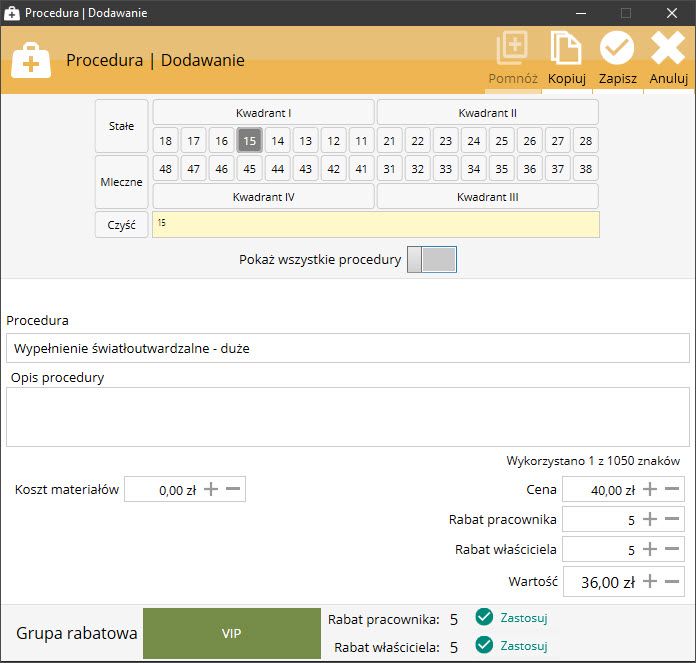Screen dimensions: 696x663
Task: Select tooth 41
Action: click(x=361, y=169)
